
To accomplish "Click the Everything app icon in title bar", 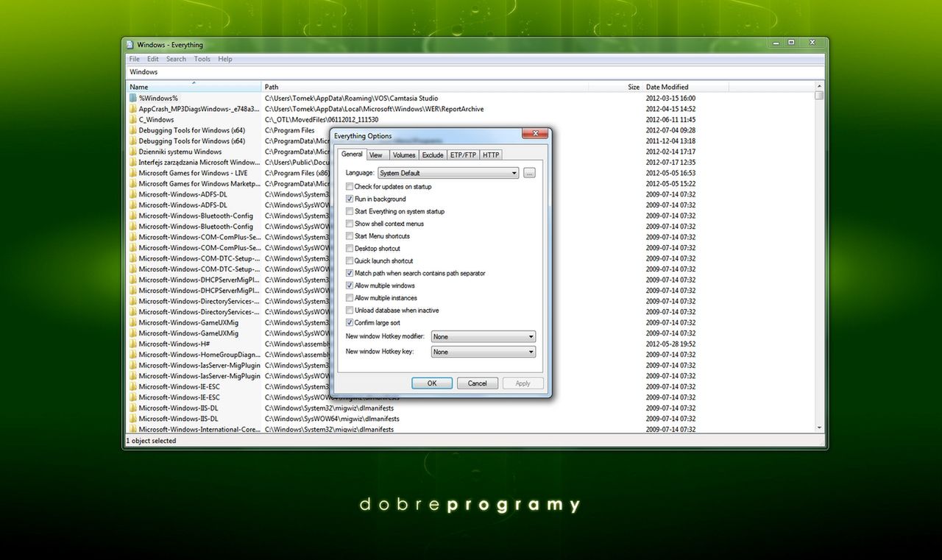I will pyautogui.click(x=130, y=45).
